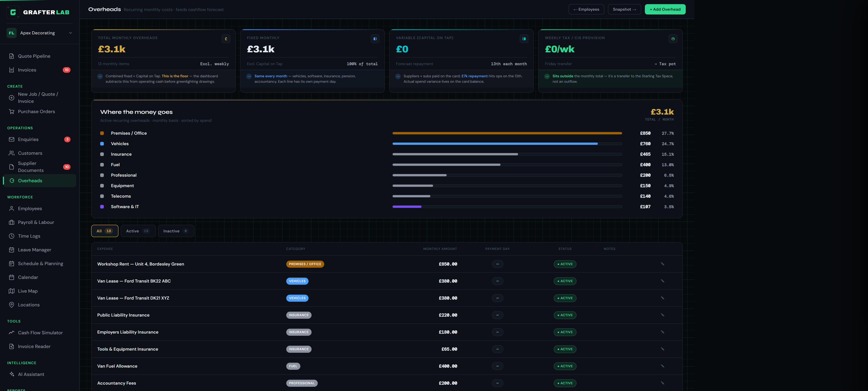Screen dimensions: 868x391
Task: Click FUEL category tag
Action: tap(293, 366)
